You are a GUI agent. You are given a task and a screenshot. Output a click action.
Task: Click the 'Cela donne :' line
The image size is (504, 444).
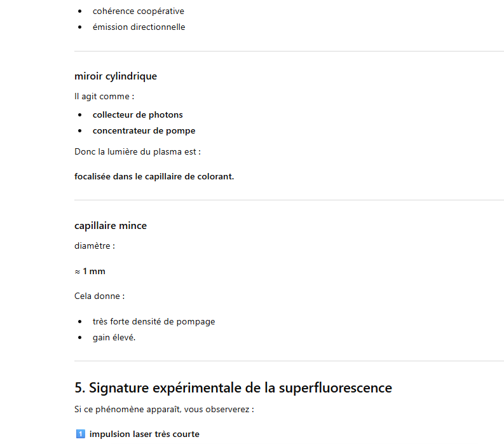(x=99, y=296)
